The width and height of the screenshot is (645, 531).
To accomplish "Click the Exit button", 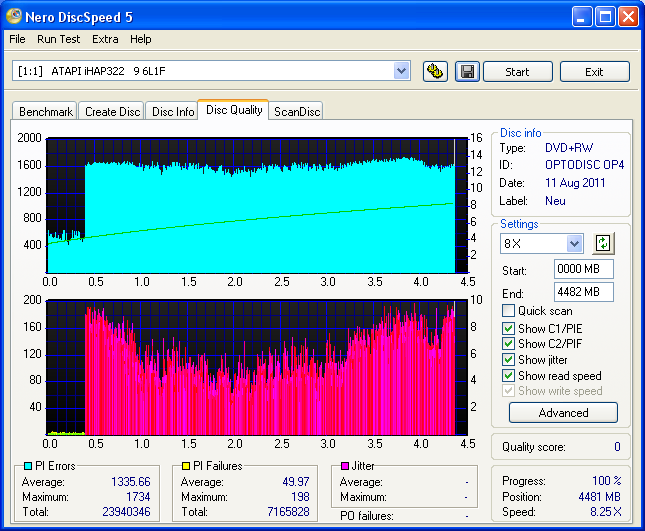I will point(594,72).
